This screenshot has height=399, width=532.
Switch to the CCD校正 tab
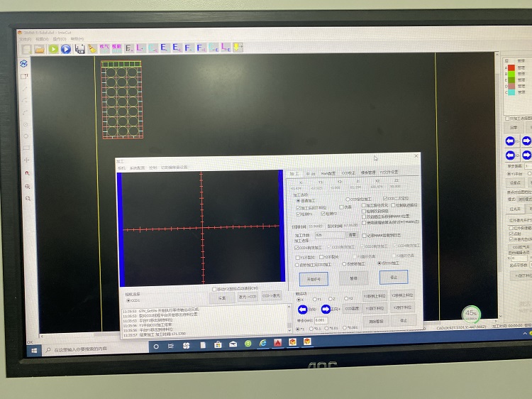pos(348,173)
